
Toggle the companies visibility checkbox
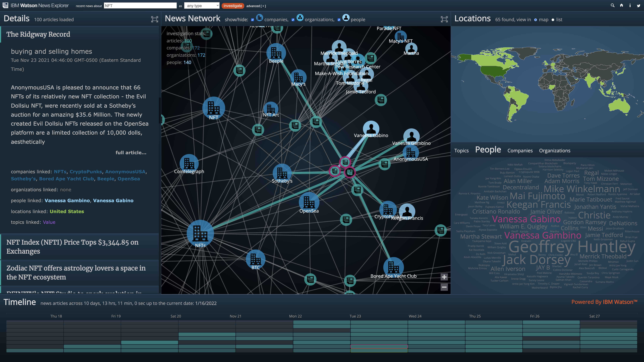[253, 20]
